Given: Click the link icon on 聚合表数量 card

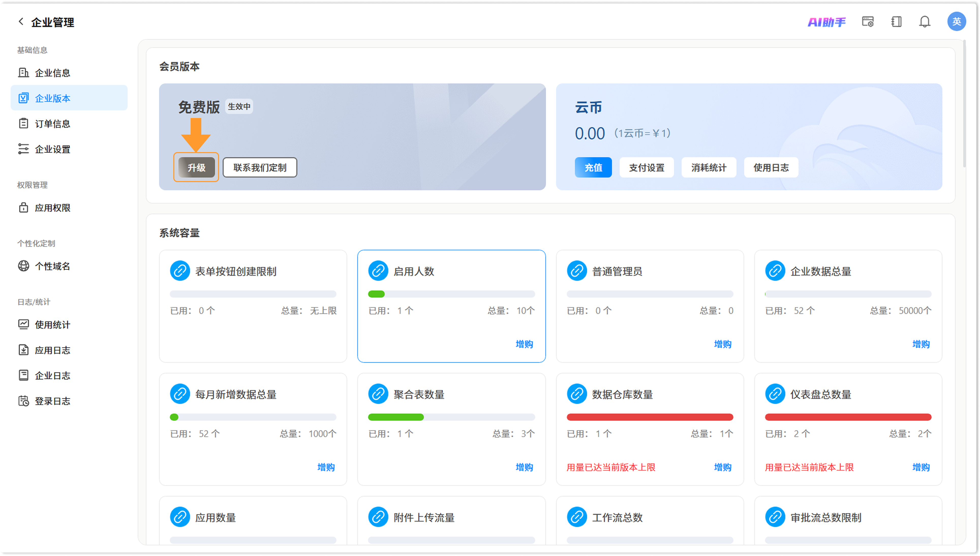Looking at the screenshot, I should point(378,394).
